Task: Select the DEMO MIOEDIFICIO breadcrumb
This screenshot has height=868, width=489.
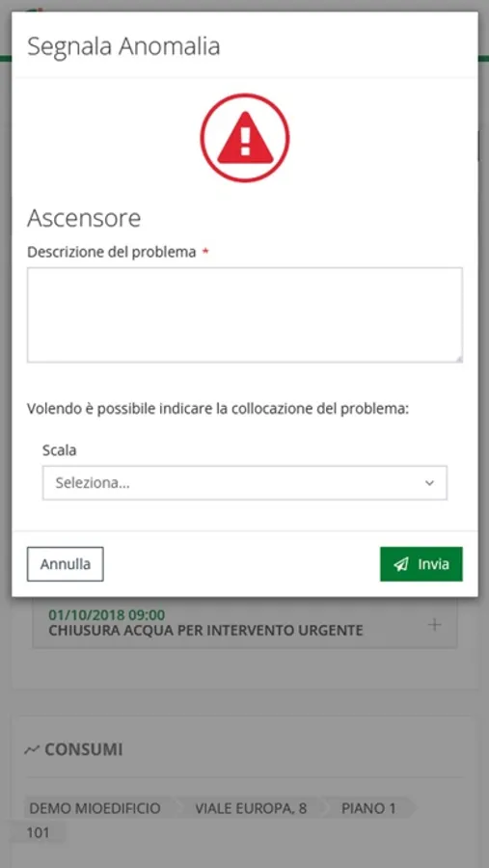Action: (95, 808)
